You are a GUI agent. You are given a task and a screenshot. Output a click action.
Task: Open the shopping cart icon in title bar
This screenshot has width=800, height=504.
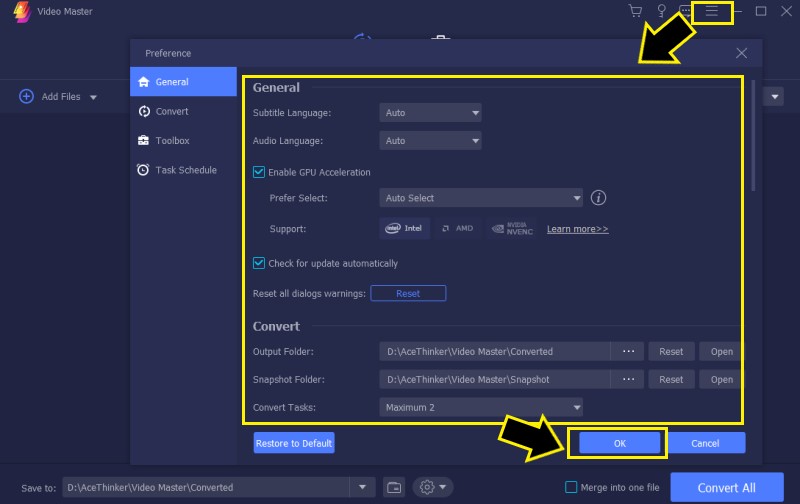click(635, 11)
